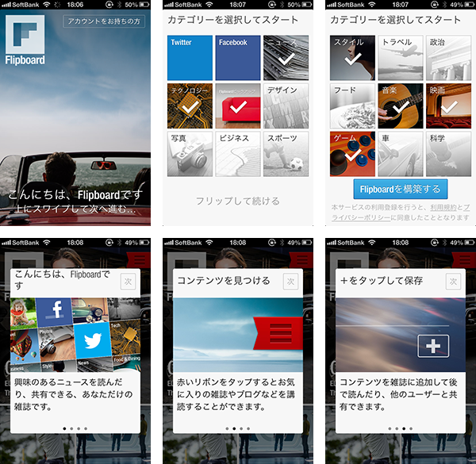
Task: Tap the orientation lock icon in 18:06 status bar
Action: pos(109,5)
